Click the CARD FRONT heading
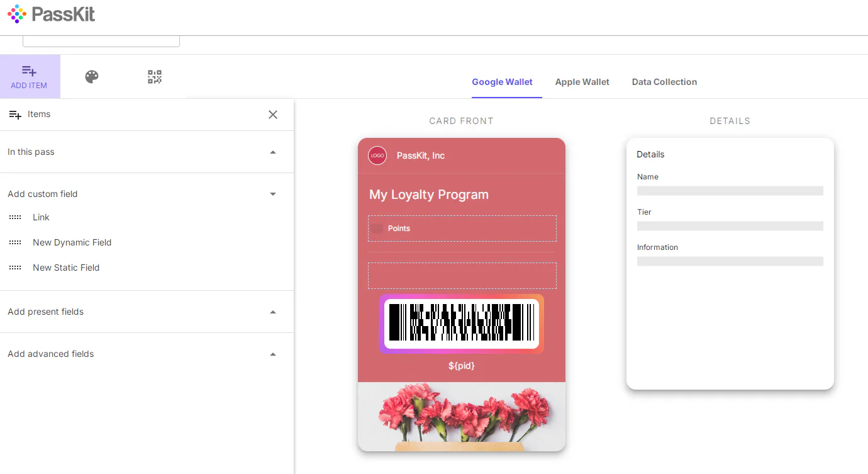 (462, 121)
